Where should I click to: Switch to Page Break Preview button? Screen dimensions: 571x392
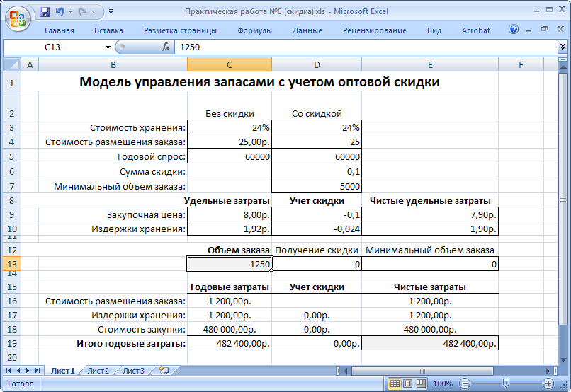point(421,384)
